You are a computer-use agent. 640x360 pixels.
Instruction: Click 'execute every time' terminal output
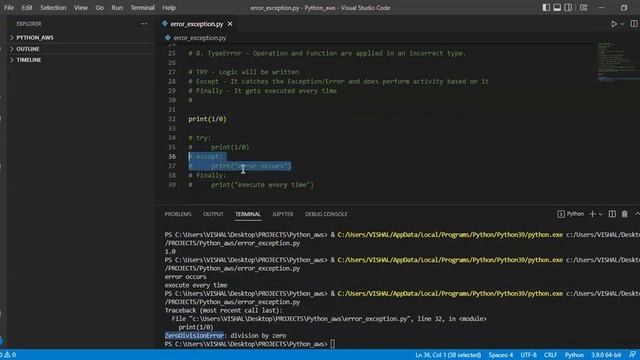196,285
